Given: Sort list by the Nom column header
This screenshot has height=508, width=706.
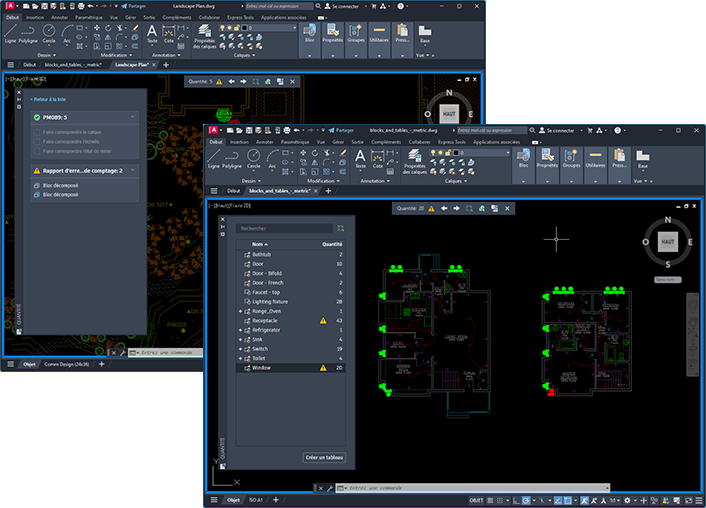Looking at the screenshot, I should point(259,244).
